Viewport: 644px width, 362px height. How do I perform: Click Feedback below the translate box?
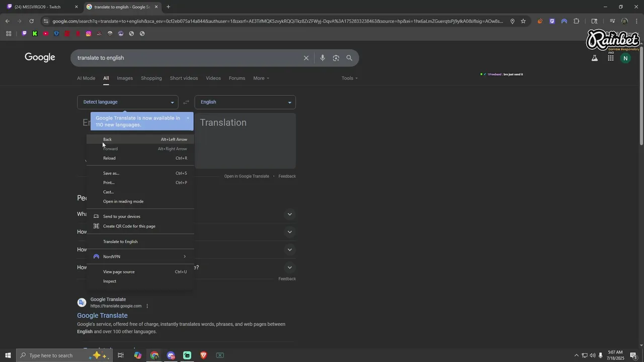(x=287, y=176)
